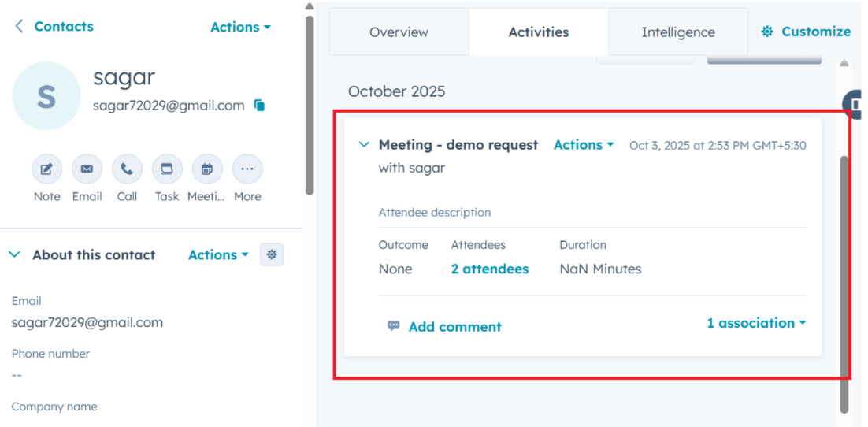This screenshot has width=868, height=427.
Task: Open the Task icon button
Action: coord(167,169)
